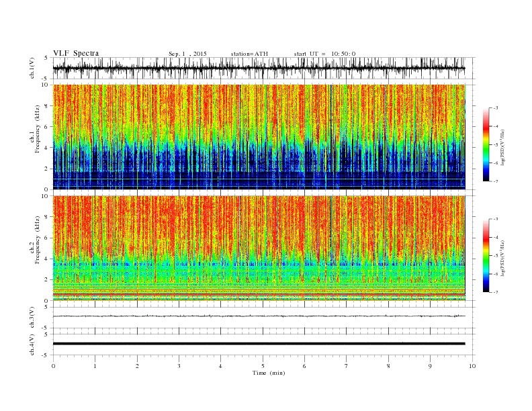This screenshot has width=532, height=411.
Task: Select the "ch.3(V)" axis label
Action: point(32,318)
